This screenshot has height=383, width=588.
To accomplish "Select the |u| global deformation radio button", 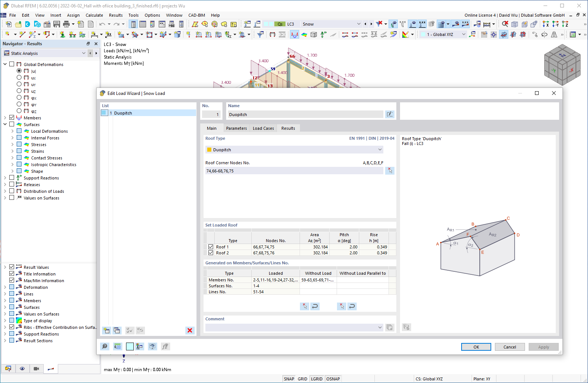I will tap(19, 71).
